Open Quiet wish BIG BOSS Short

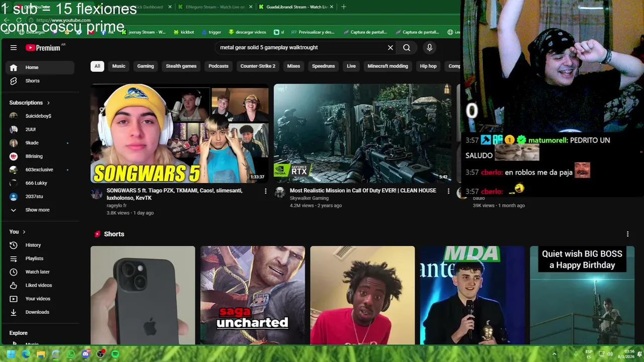pos(582,295)
